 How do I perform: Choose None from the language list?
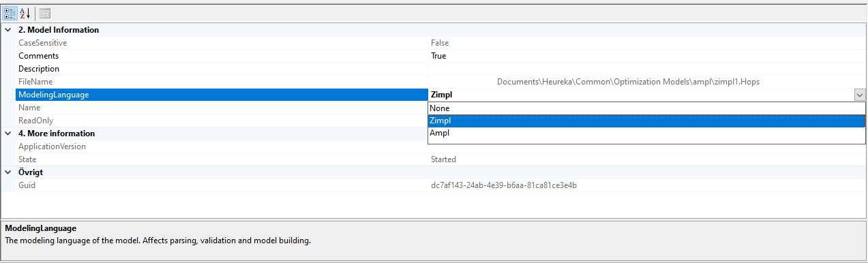[x=646, y=108]
